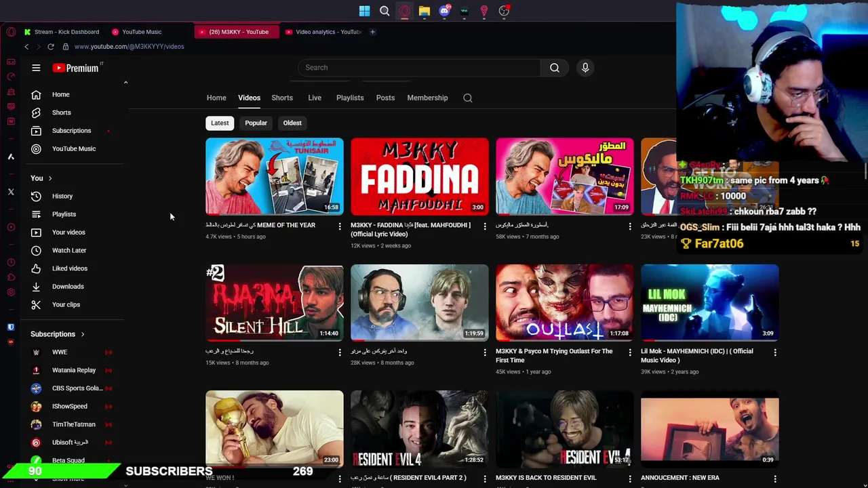Switch to the channel Home tab
The width and height of the screenshot is (868, 488).
(x=216, y=98)
